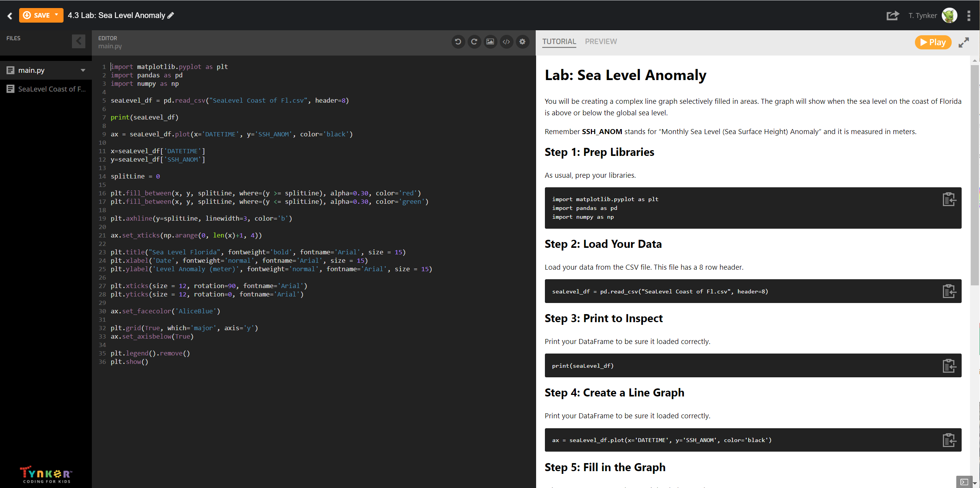Open the SAVE dropdown arrow

coord(57,15)
